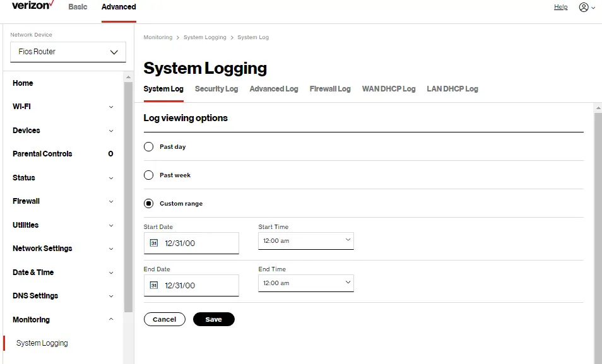602x364 pixels.
Task: Open the End Time dropdown
Action: [305, 282]
